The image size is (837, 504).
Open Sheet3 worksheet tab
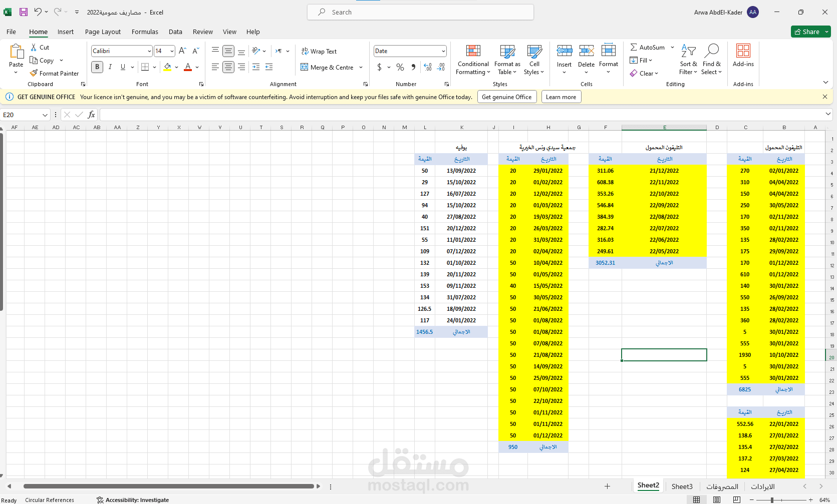click(x=682, y=486)
